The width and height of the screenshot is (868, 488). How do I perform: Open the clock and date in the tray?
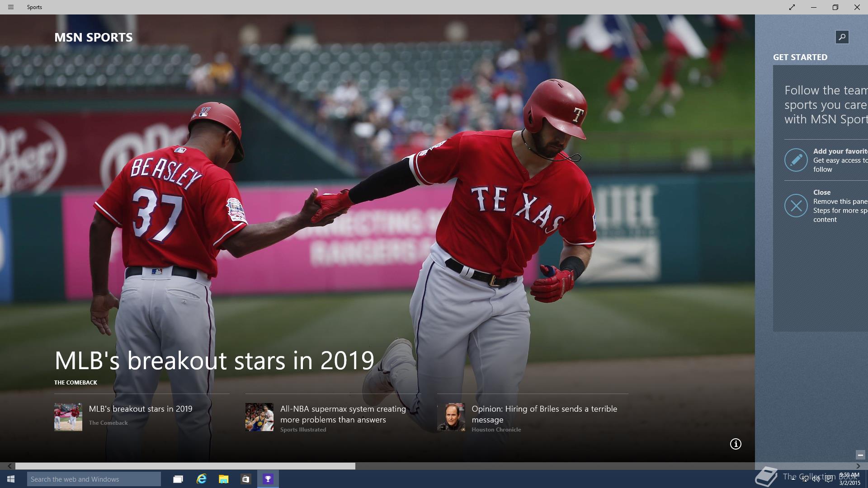click(x=849, y=479)
